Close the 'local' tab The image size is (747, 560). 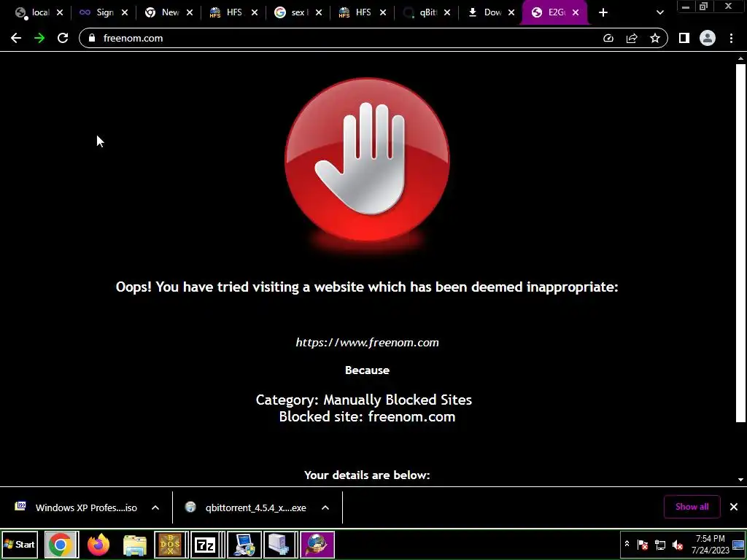coord(60,13)
